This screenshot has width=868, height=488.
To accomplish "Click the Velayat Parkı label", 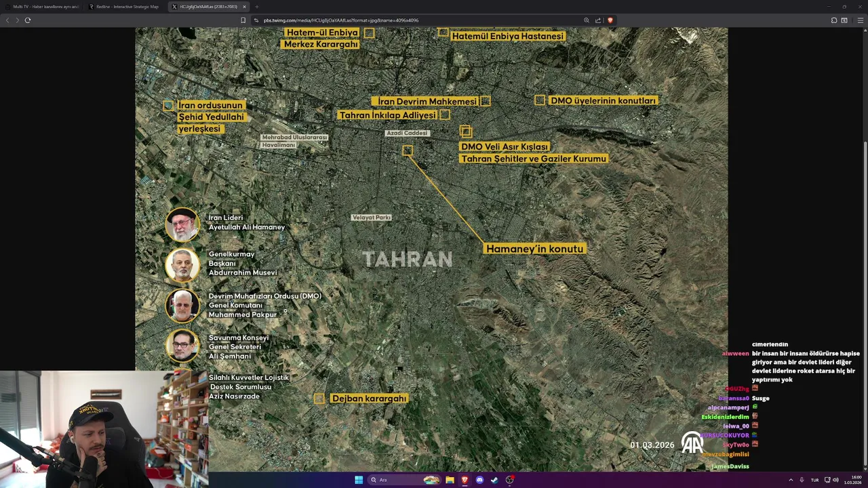I will [372, 218].
